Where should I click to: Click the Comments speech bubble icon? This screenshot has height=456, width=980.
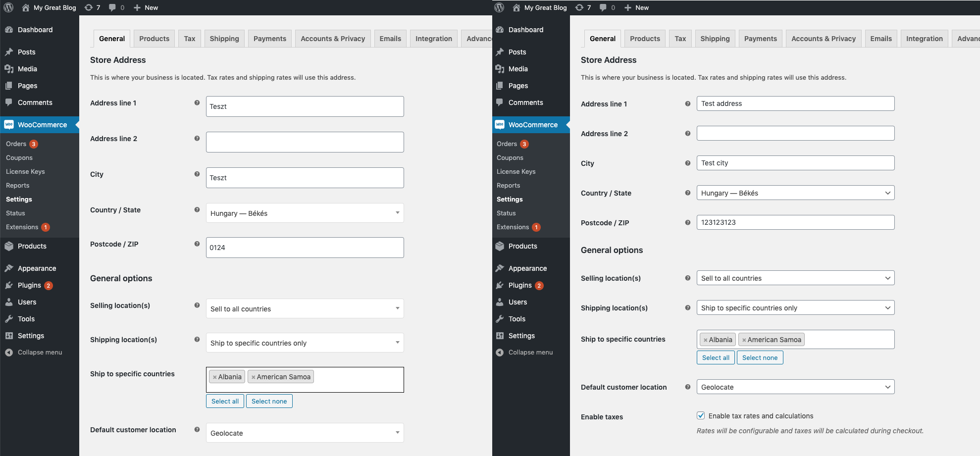pos(8,102)
